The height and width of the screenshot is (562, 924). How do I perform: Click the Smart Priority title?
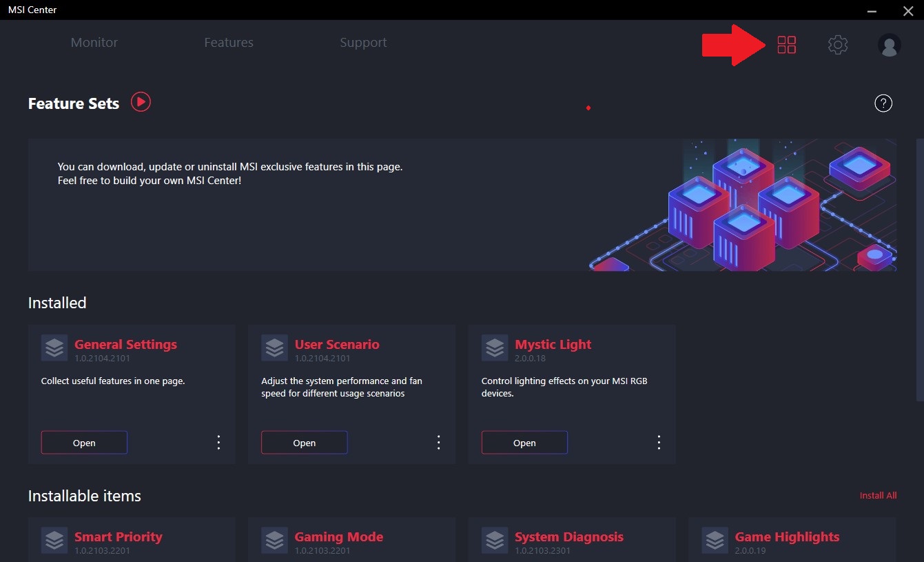coord(119,537)
